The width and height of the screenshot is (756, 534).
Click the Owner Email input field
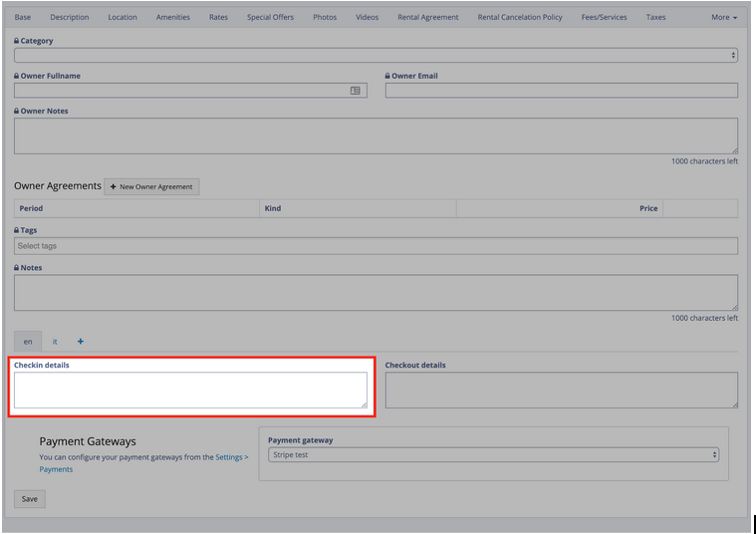coord(561,91)
